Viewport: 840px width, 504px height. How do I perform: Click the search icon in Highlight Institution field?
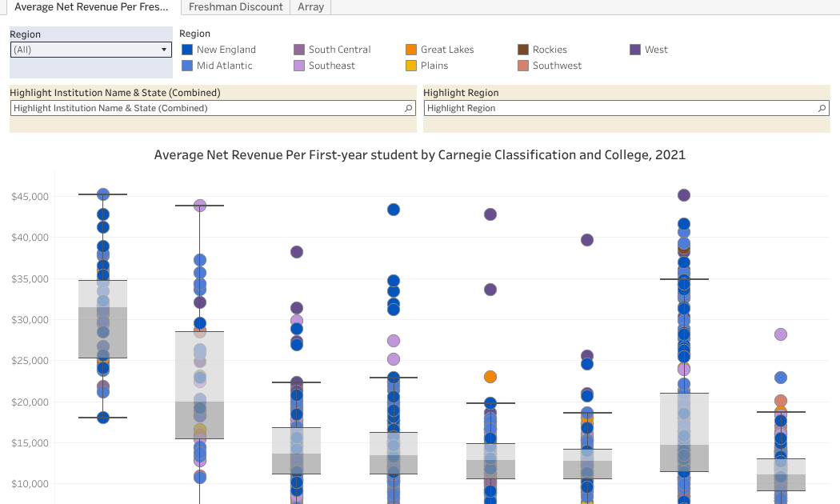pos(408,108)
